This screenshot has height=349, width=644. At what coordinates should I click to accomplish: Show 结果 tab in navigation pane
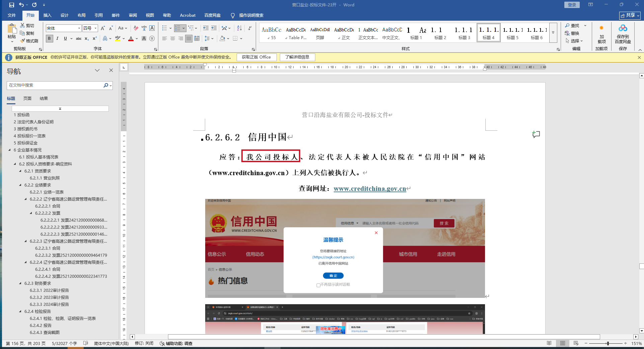44,99
